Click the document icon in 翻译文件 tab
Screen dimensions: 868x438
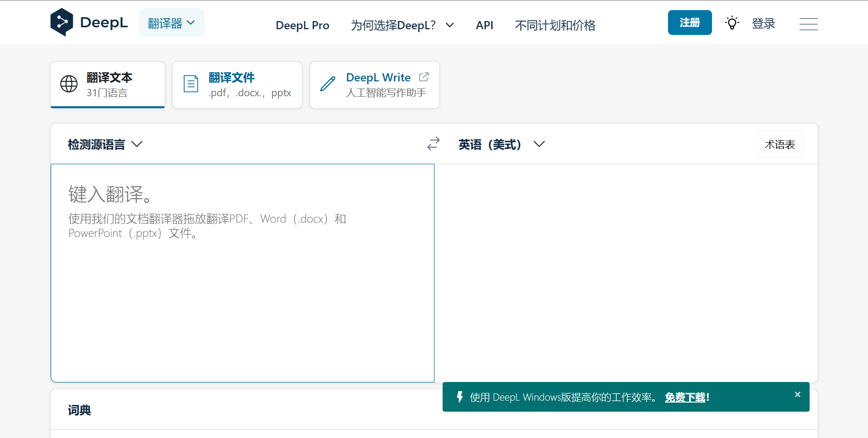click(191, 84)
